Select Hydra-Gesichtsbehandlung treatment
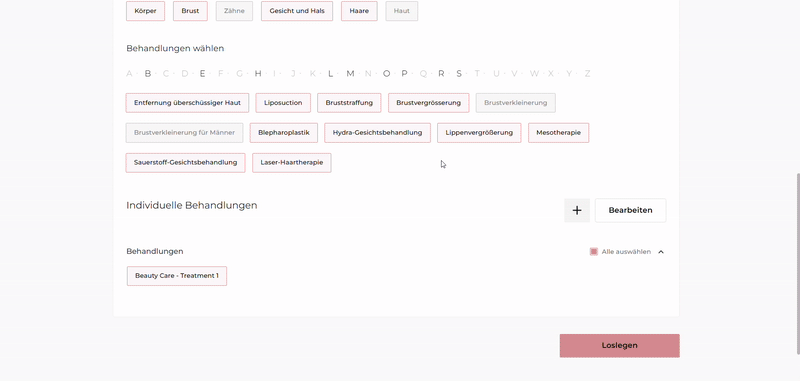The width and height of the screenshot is (800, 381). click(378, 133)
